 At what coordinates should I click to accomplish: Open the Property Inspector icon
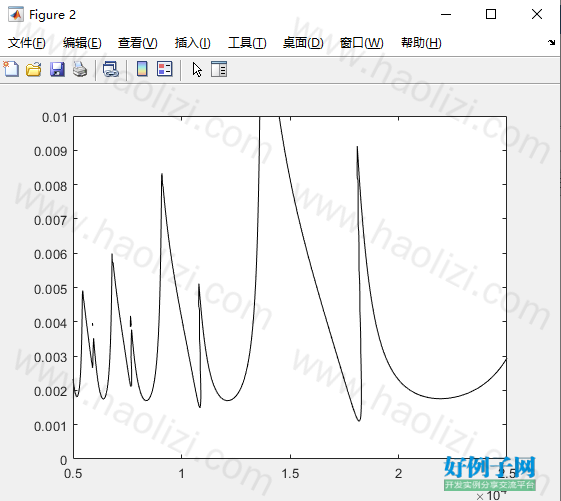219,69
